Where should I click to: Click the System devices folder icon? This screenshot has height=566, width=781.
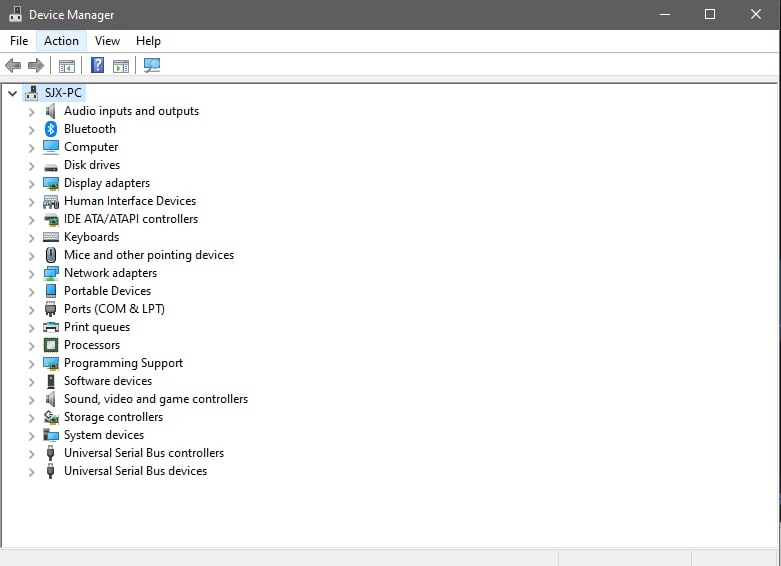pos(51,435)
